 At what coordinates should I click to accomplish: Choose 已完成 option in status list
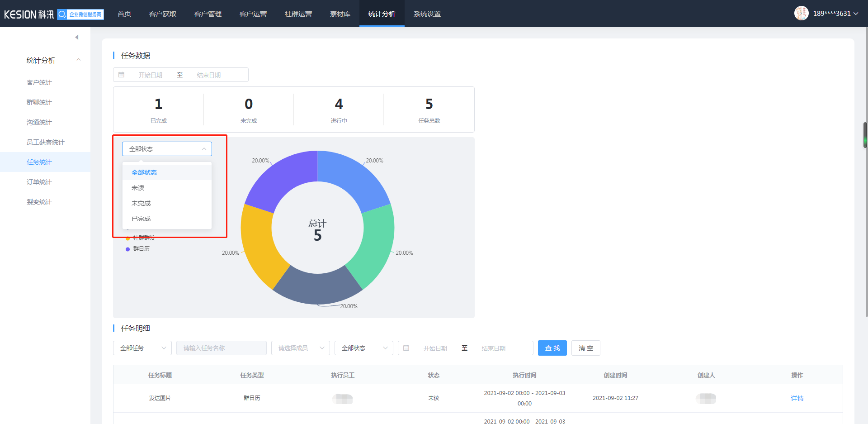tap(141, 219)
